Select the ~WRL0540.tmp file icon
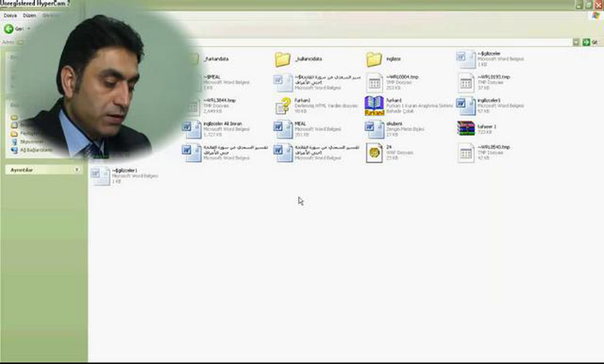The width and height of the screenshot is (604, 364). [466, 153]
